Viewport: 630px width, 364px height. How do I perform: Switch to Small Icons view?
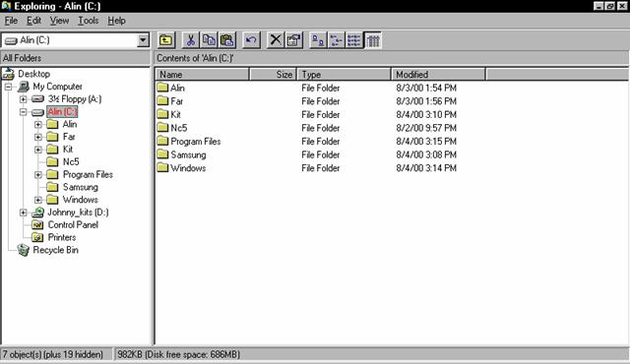pos(337,40)
